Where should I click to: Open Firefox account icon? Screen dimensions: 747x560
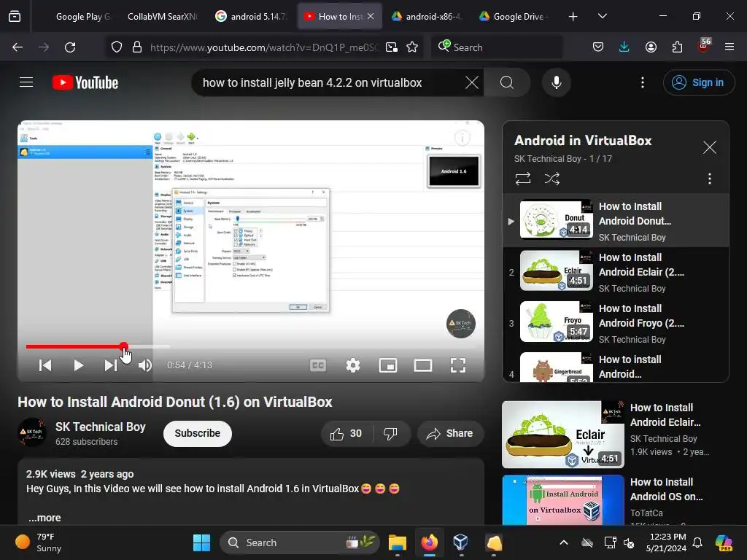pyautogui.click(x=651, y=47)
